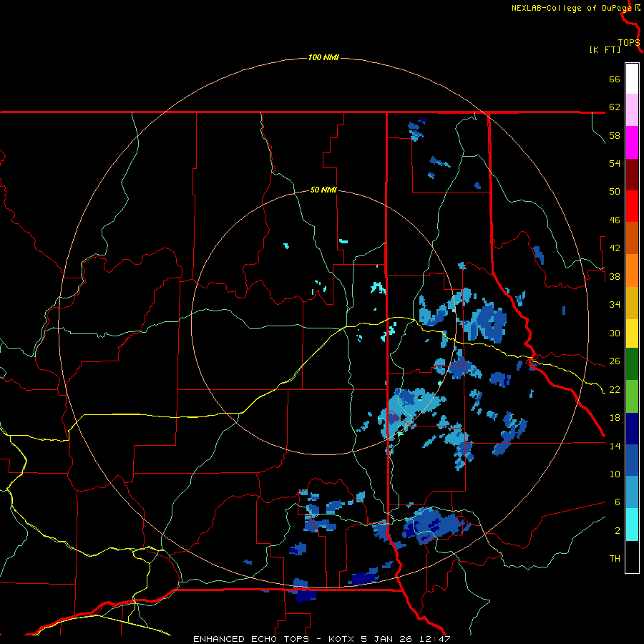Click the "46" legend value

pyautogui.click(x=615, y=220)
